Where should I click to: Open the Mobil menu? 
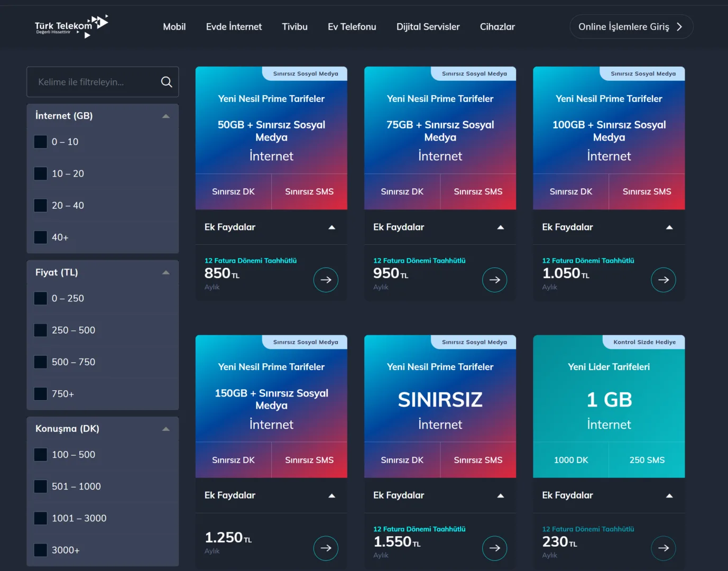(x=174, y=26)
